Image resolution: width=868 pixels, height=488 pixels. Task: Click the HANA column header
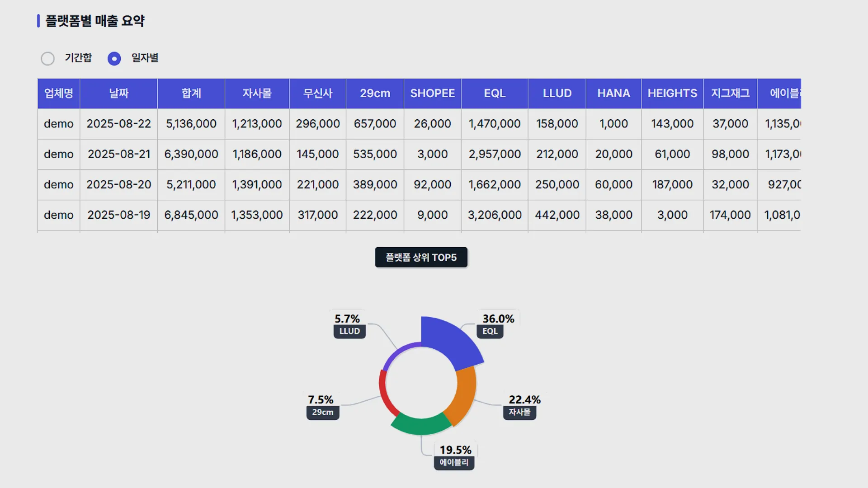[613, 94]
